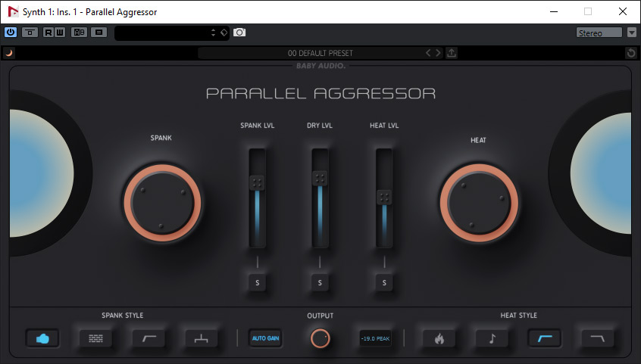Click the camera snapshot icon

[x=239, y=33]
